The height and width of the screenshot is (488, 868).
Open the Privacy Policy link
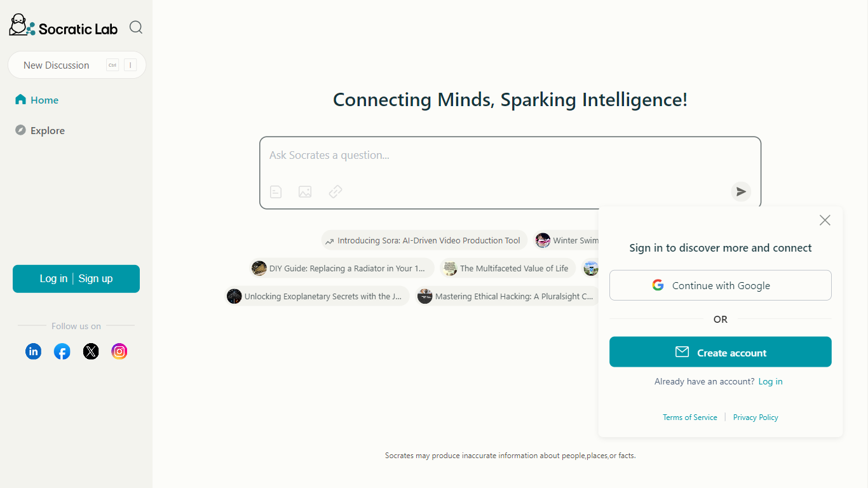(756, 417)
